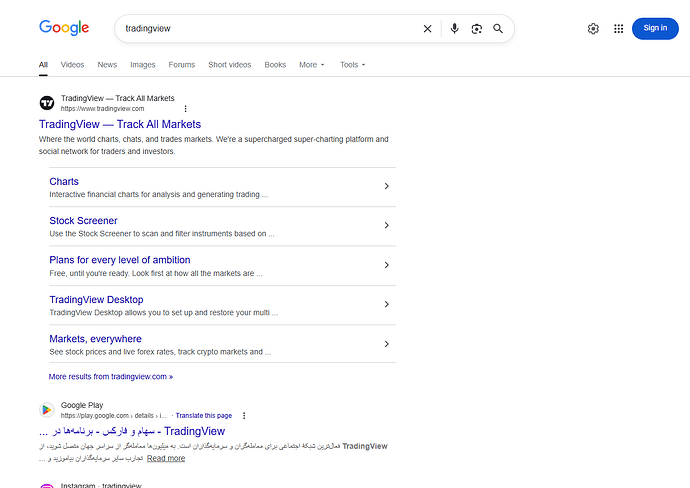Switch to Images tab
Viewport: 690px width, 488px height.
[x=143, y=65]
